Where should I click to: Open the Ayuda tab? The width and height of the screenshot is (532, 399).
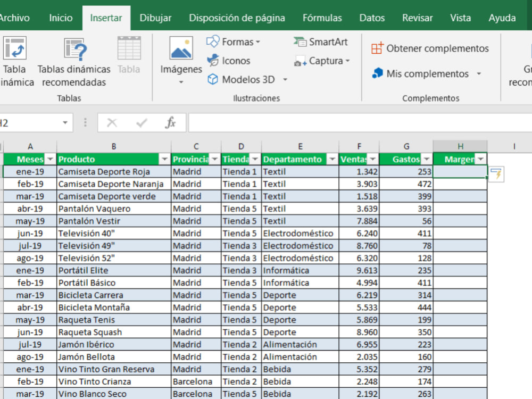pos(502,18)
